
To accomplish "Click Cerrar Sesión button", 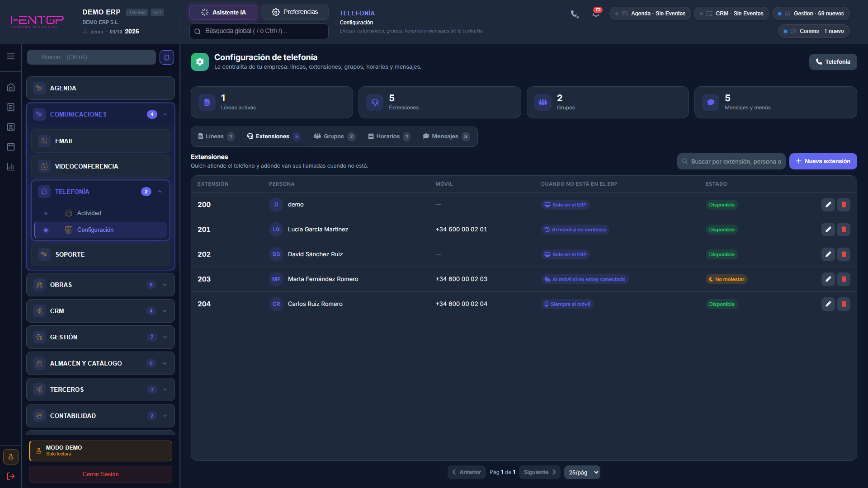I will coord(100,474).
